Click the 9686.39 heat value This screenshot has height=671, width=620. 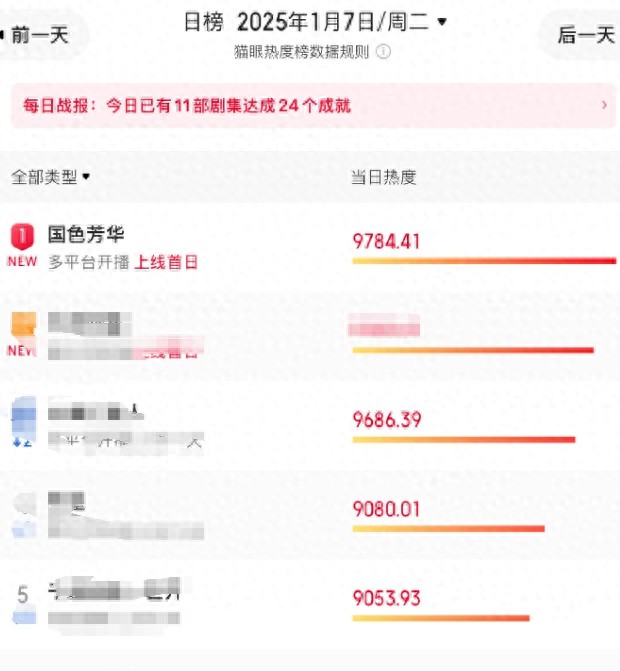387,420
